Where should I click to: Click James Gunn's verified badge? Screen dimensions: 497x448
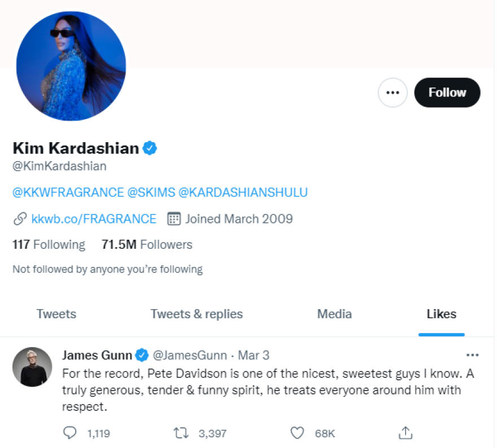pos(142,355)
